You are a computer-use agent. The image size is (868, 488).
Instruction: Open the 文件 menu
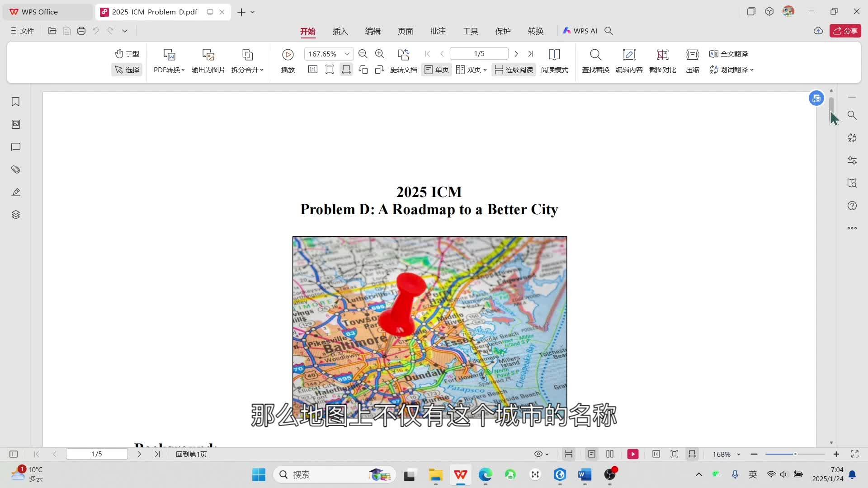click(x=21, y=31)
